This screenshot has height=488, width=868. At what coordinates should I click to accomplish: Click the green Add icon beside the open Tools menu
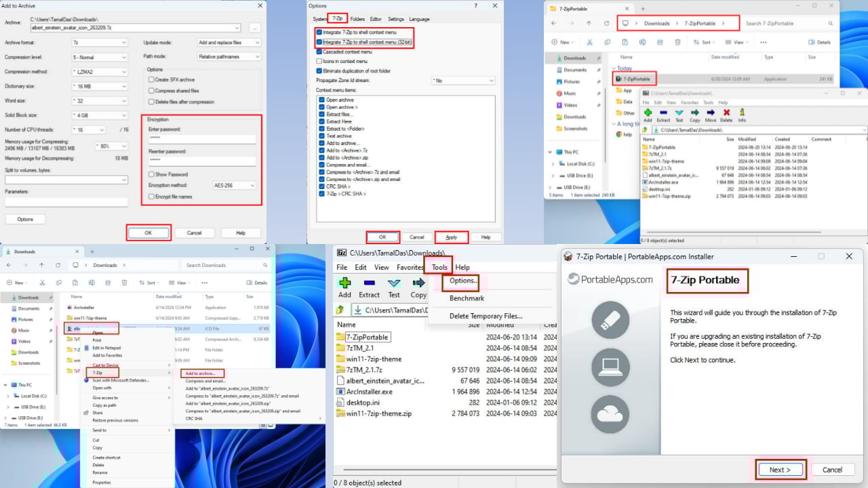[344, 283]
